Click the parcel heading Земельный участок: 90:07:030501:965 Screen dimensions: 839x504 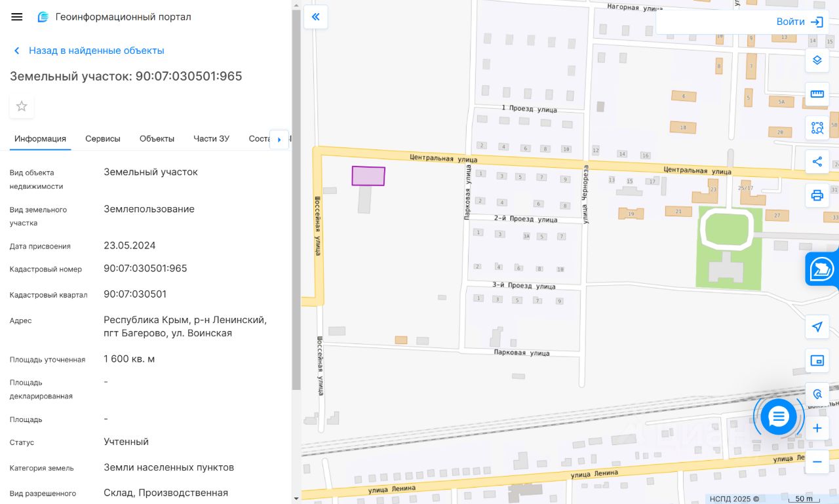pos(126,76)
